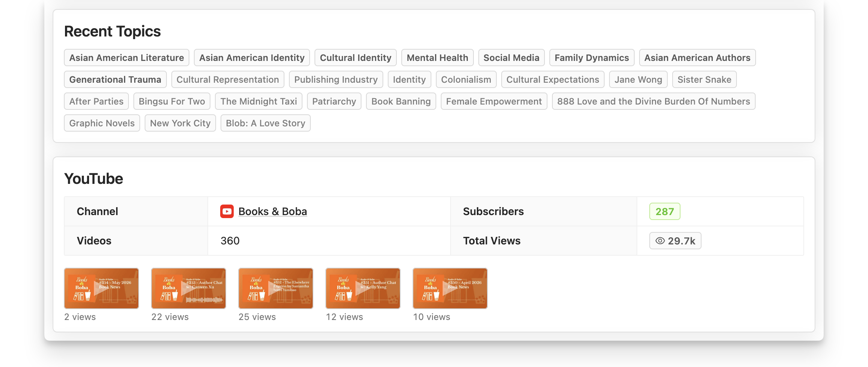Click the Identity topic tag
This screenshot has width=868, height=367.
(409, 79)
